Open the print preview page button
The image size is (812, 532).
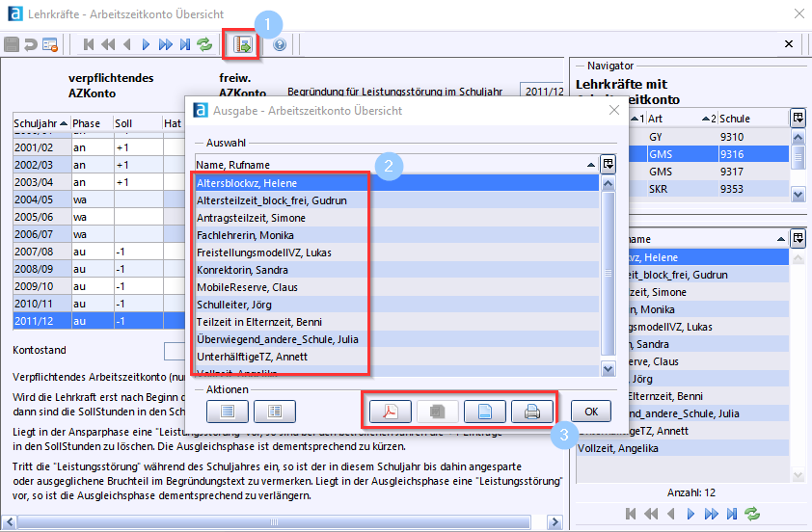485,412
